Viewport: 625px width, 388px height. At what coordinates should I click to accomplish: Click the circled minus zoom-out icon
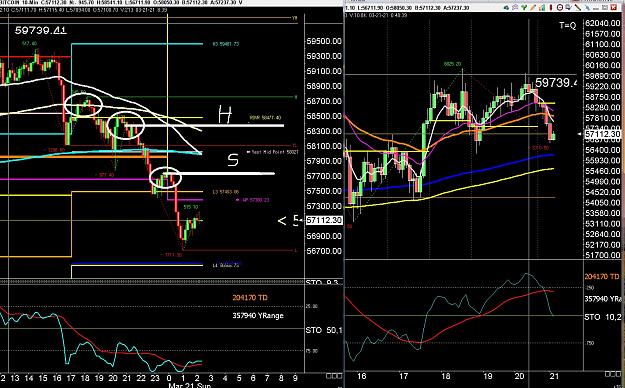pyautogui.click(x=560, y=7)
